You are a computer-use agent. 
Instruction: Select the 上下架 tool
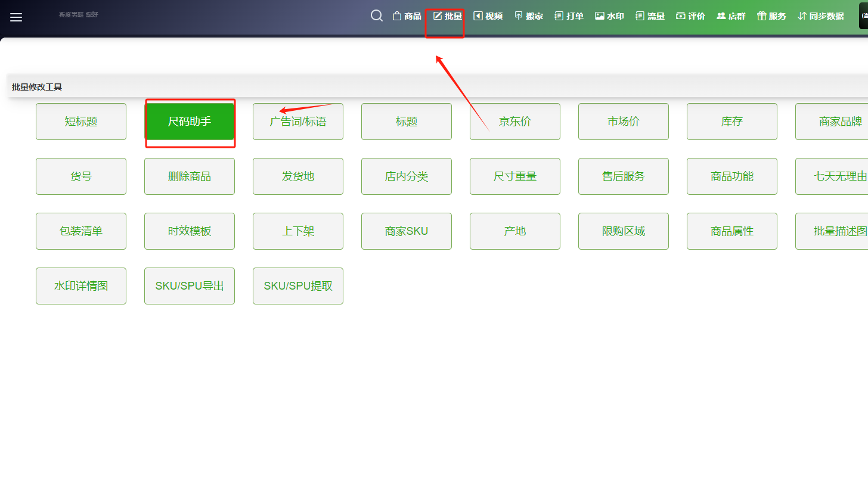(x=298, y=231)
